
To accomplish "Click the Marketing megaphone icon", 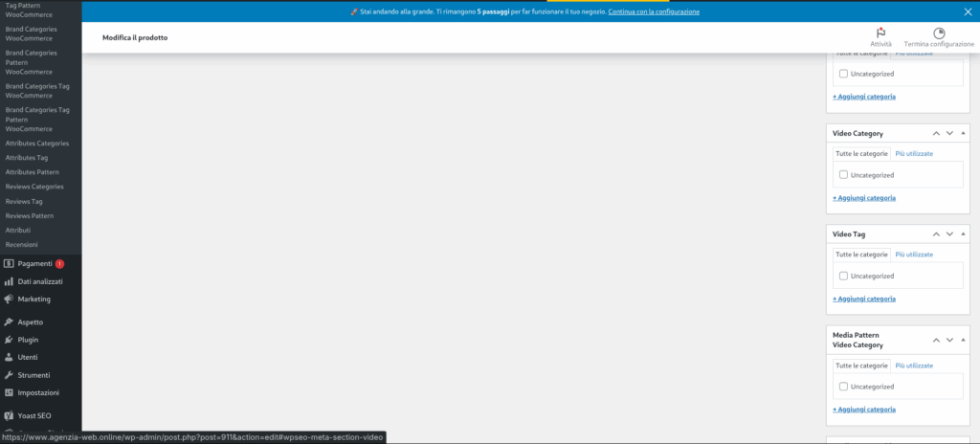I will [x=9, y=299].
